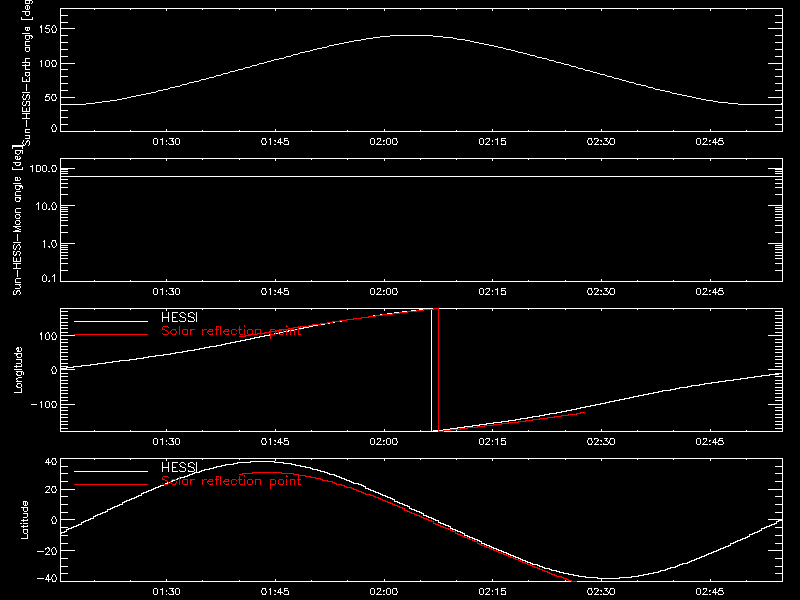Viewport: 800px width, 600px height.
Task: Click the 1.0 tick label on Moon angle plot
Action: click(x=49, y=244)
